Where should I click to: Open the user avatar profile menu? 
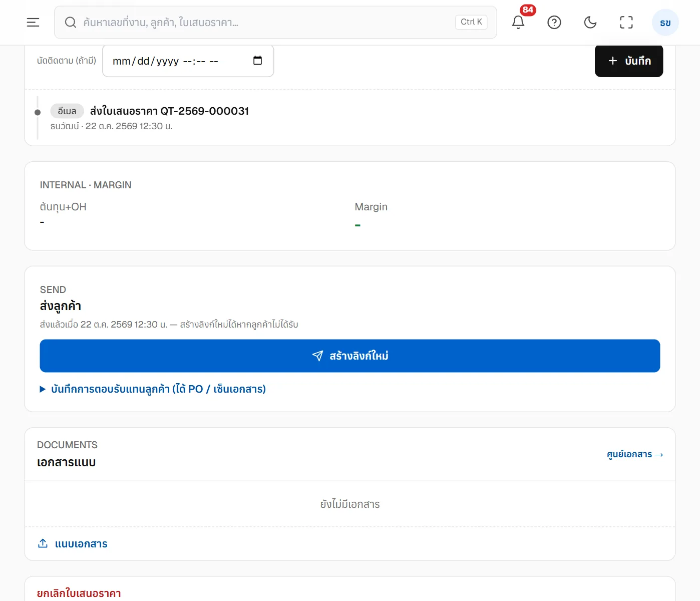click(665, 23)
